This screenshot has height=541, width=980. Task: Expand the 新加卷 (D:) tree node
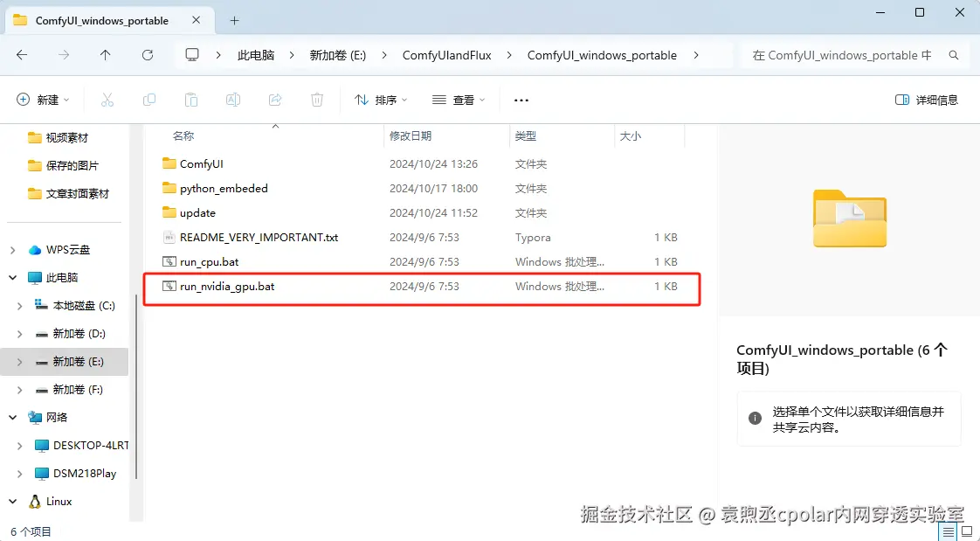tap(20, 334)
